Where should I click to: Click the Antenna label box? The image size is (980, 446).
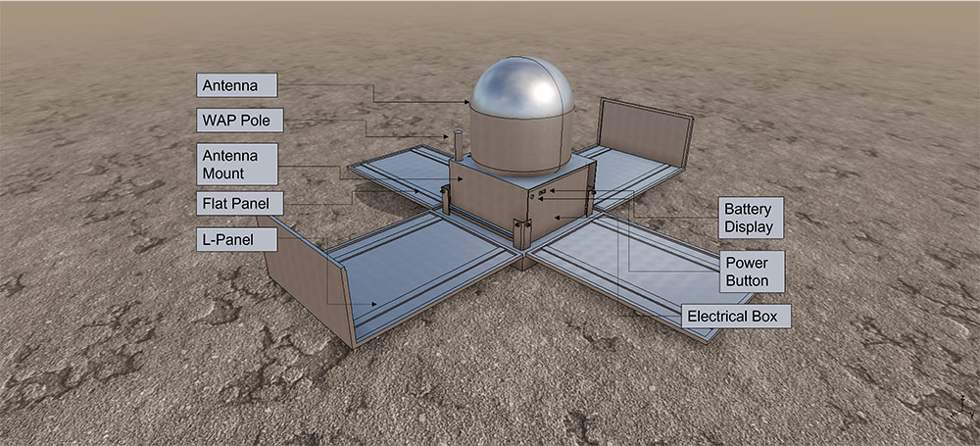(237, 86)
